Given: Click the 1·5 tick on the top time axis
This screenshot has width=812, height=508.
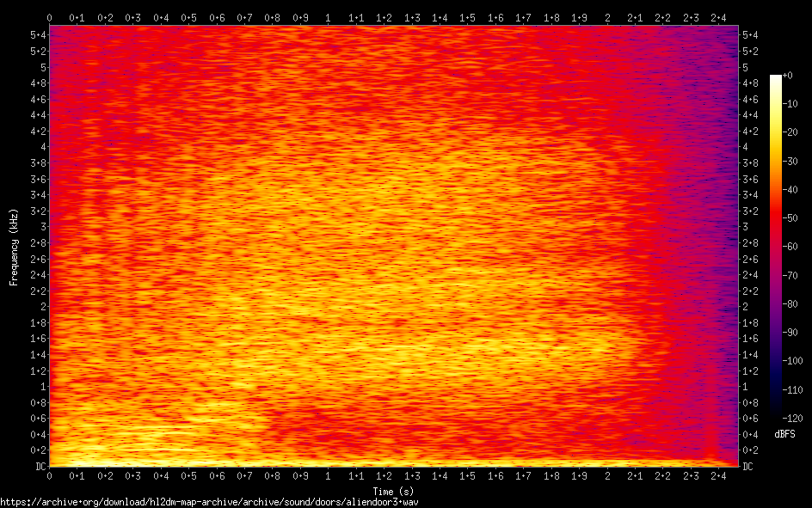Looking at the screenshot, I should point(467,17).
